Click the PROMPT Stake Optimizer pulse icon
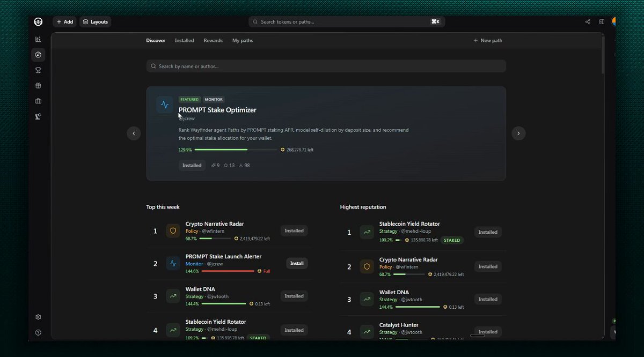The height and width of the screenshot is (357, 644). pyautogui.click(x=164, y=105)
